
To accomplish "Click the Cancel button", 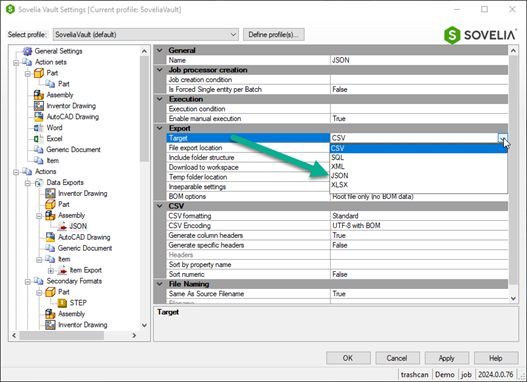I will tap(397, 358).
